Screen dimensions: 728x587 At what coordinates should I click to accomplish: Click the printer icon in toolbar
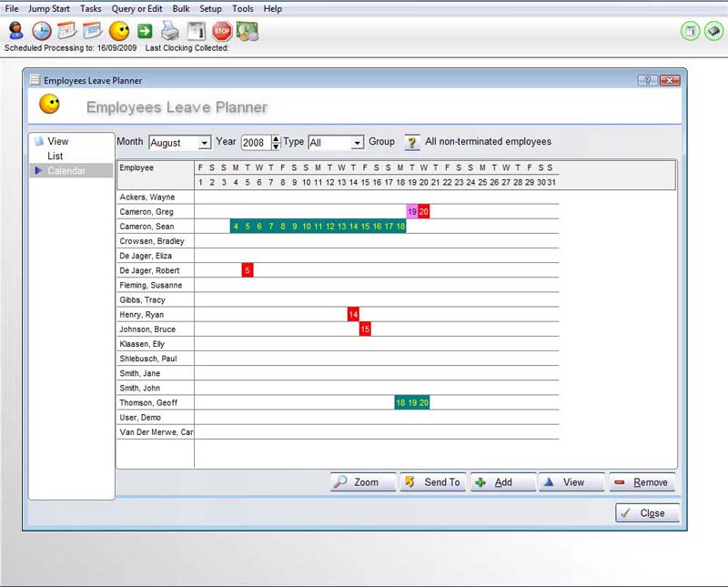point(170,30)
